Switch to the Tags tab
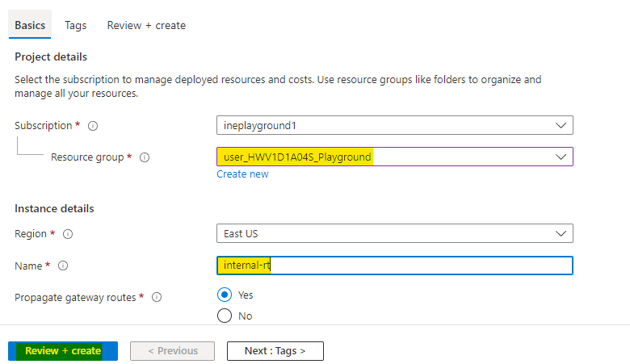Screen dimensions: 630x364 76,25
